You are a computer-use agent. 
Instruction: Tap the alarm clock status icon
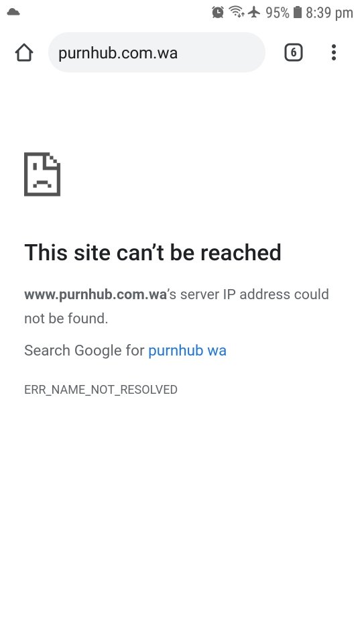218,12
